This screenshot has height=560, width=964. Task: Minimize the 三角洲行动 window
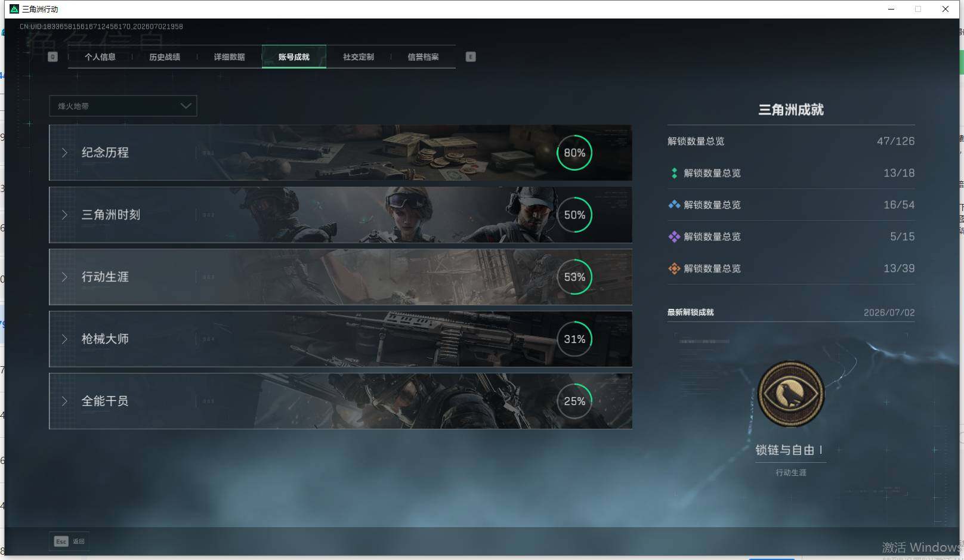tap(891, 9)
